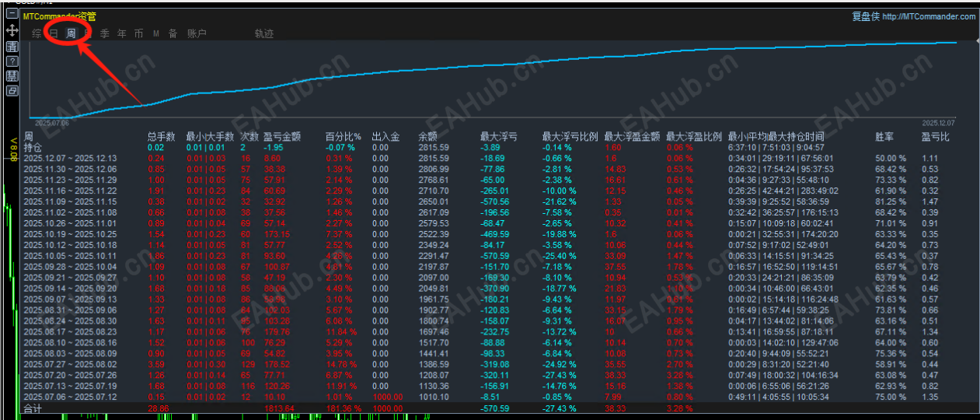
Task: Select week row 2025.09.28 ~ 2025.10.04
Action: click(x=71, y=267)
